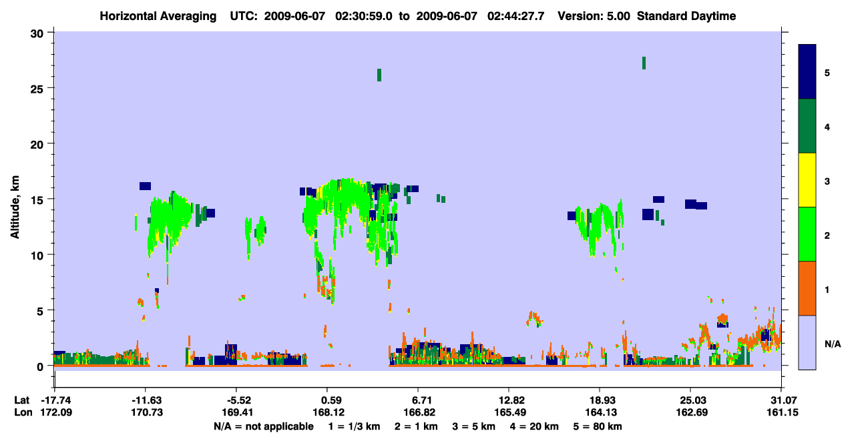The height and width of the screenshot is (445, 868).
Task: Click the dark blue block at 16 km above latitude -11.63
Action: [x=146, y=186]
